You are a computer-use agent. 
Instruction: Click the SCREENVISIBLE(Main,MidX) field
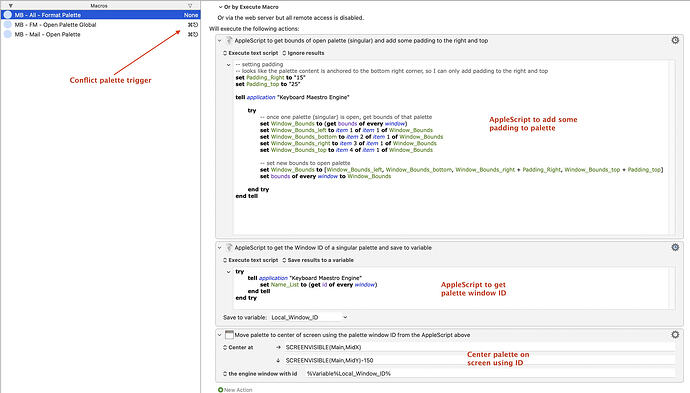point(479,347)
